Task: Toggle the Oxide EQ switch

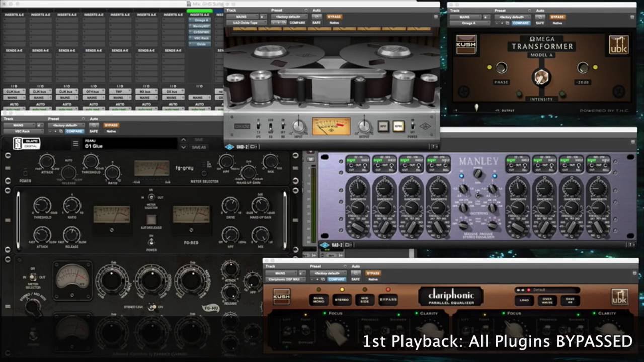Action: (270, 126)
